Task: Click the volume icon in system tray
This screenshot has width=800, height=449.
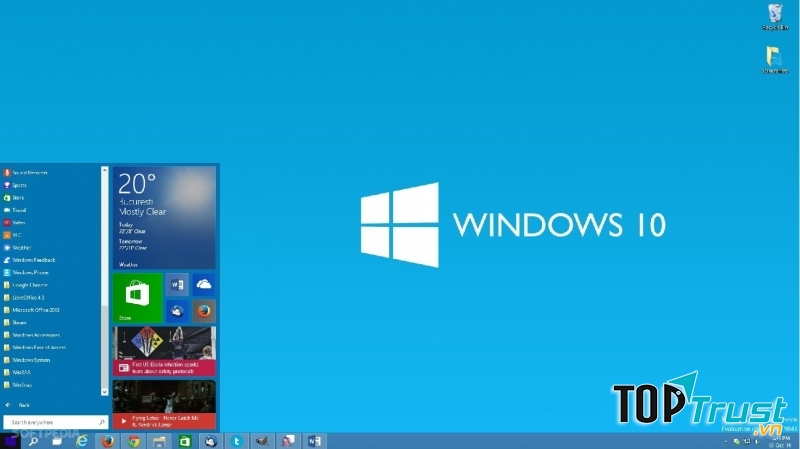Action: [x=757, y=441]
